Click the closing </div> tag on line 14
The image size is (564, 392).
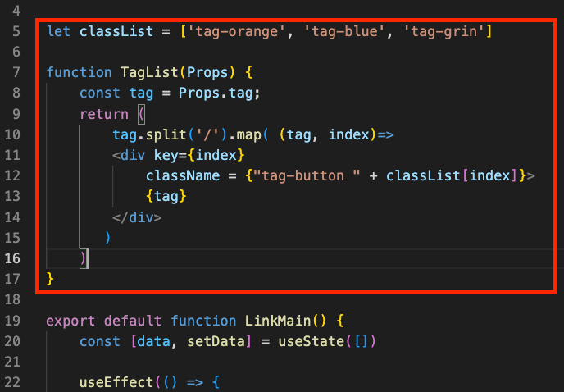click(x=137, y=217)
